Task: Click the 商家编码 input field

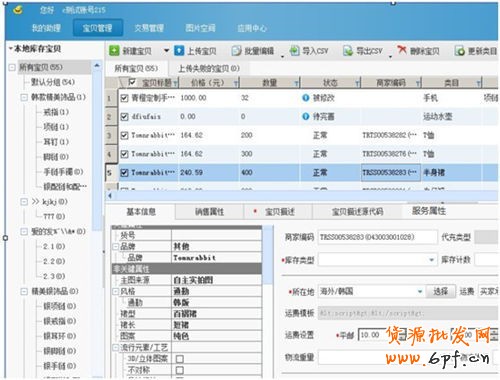Action: (377, 237)
